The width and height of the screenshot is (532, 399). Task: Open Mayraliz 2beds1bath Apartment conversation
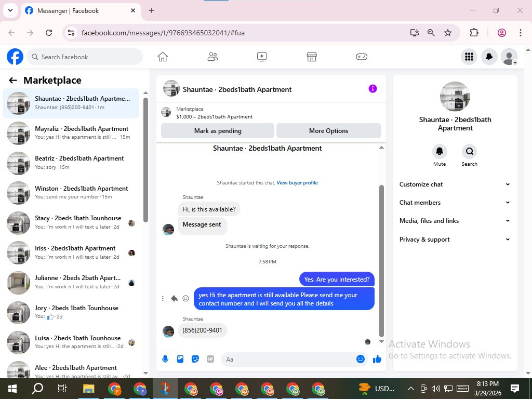point(71,133)
